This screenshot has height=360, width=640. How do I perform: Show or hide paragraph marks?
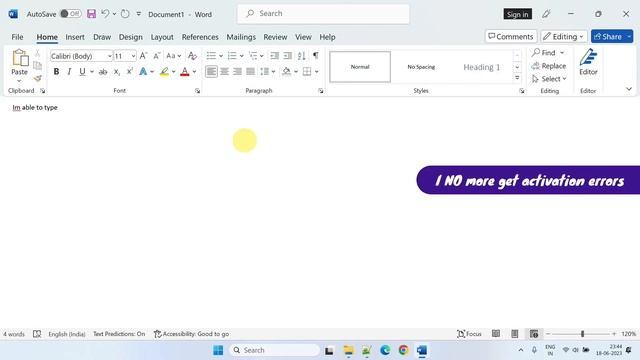(316, 56)
